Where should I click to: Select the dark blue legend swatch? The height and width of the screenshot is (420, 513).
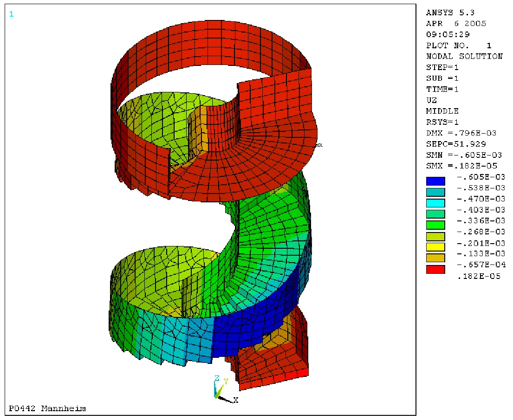pos(435,181)
